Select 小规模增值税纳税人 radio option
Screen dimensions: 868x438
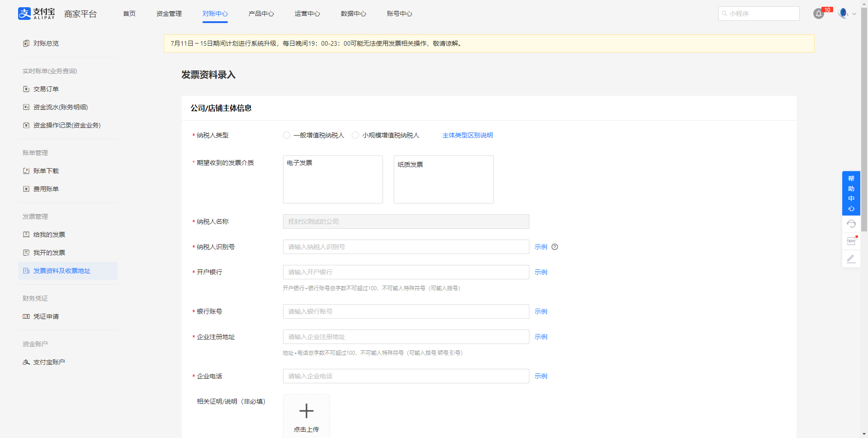click(355, 135)
